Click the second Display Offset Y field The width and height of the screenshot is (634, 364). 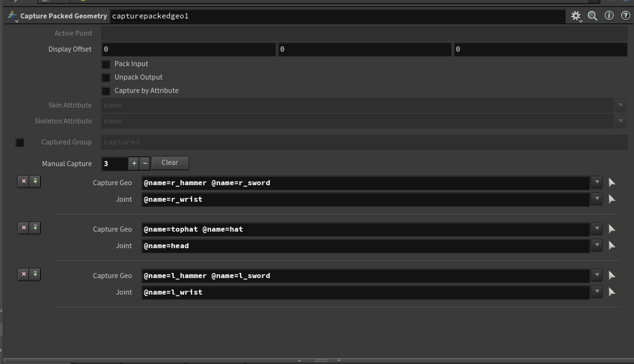[x=364, y=50]
